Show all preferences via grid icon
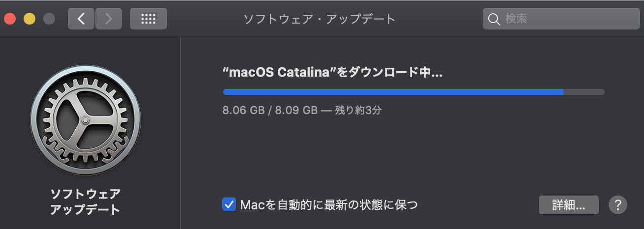The width and height of the screenshot is (644, 229). tap(148, 19)
